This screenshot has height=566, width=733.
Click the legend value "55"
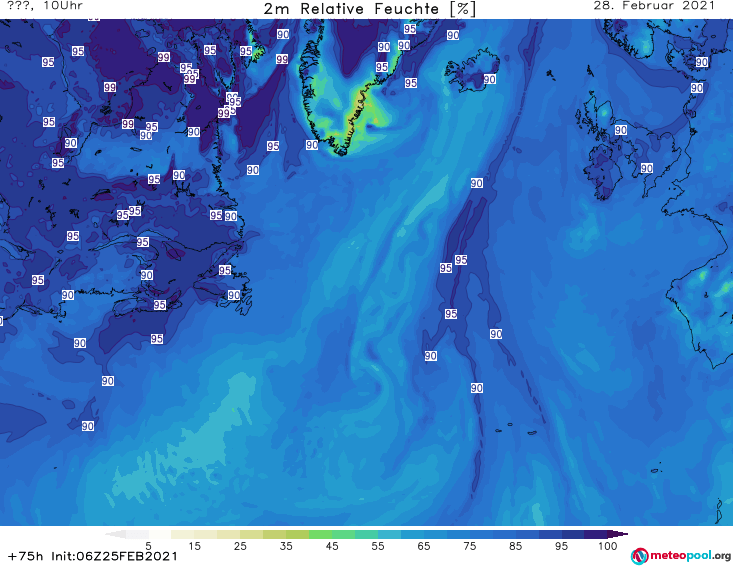click(378, 546)
